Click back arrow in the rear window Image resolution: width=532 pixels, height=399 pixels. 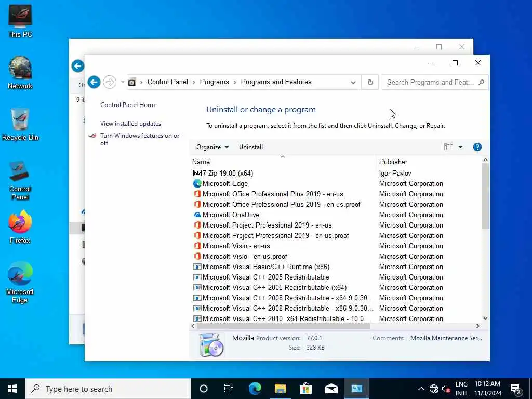(x=78, y=66)
